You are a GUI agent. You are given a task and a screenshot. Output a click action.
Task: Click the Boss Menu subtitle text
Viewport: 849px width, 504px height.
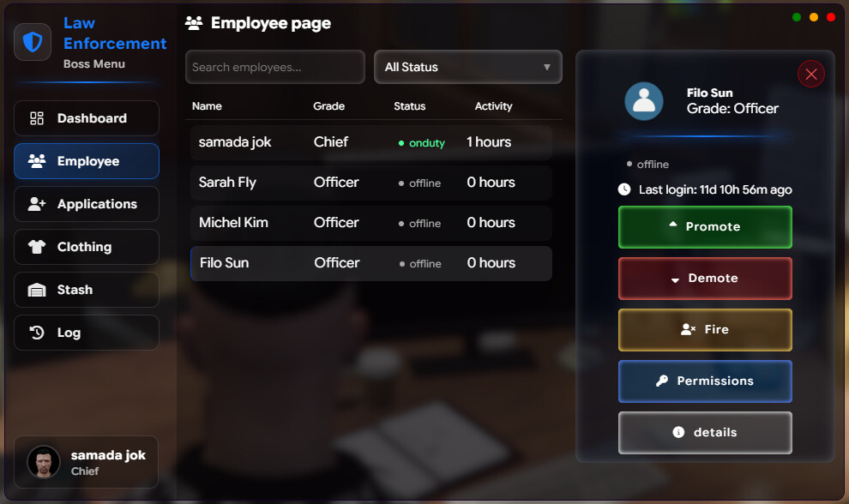point(94,64)
